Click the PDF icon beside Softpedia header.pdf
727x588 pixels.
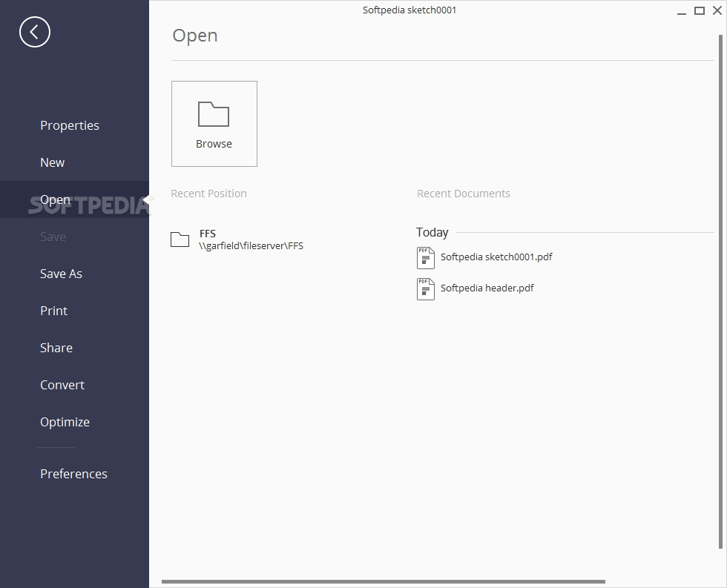coord(426,289)
